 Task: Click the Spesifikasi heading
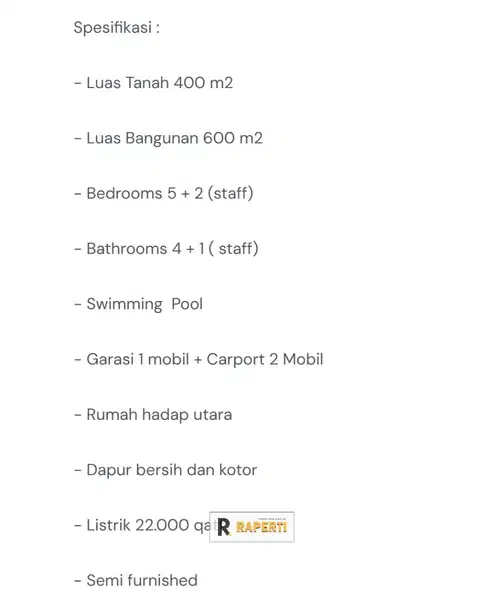point(116,27)
